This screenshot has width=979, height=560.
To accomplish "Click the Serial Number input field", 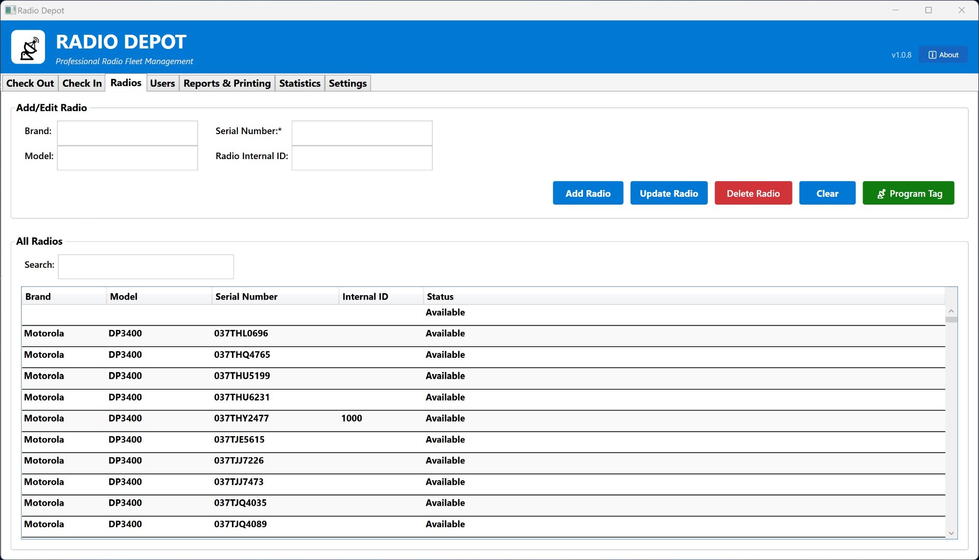I will click(362, 133).
